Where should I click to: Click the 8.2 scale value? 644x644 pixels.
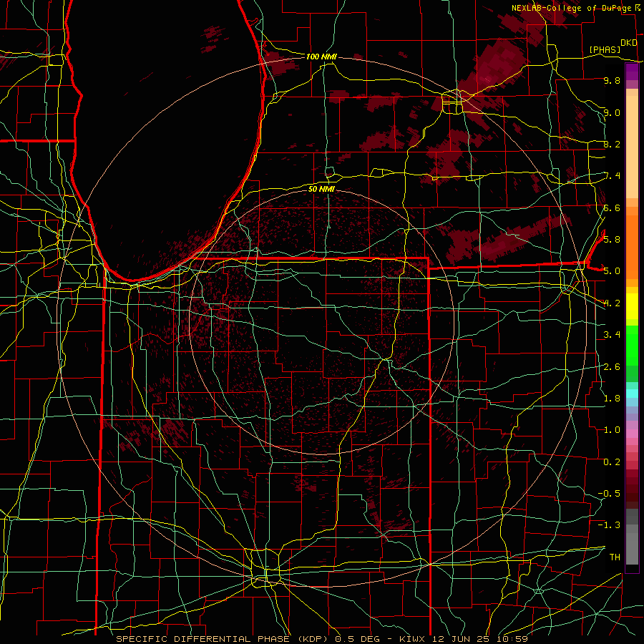click(x=612, y=144)
